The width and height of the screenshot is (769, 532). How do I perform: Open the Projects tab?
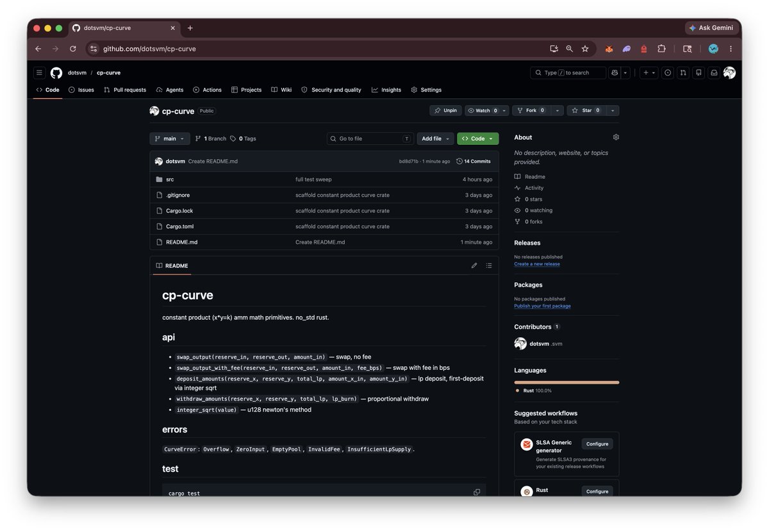[246, 90]
